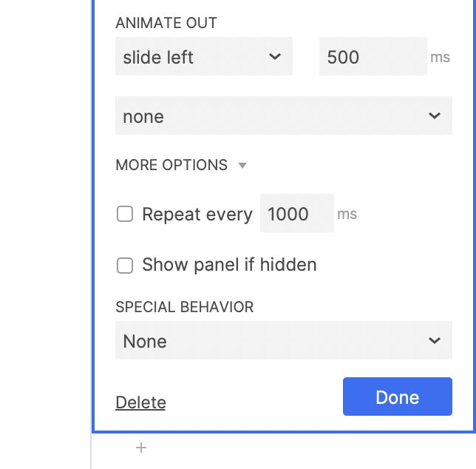Check the Show panel if hidden box
The width and height of the screenshot is (476, 469).
coord(125,265)
